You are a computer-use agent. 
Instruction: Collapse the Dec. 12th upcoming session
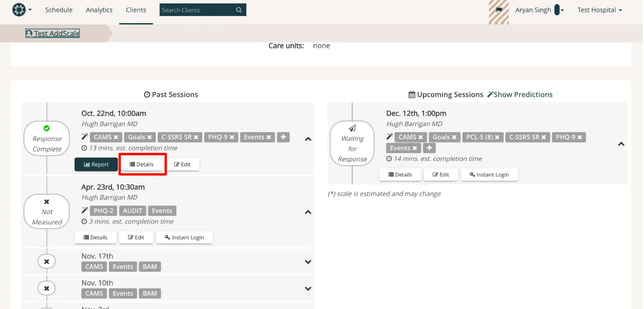(x=621, y=144)
